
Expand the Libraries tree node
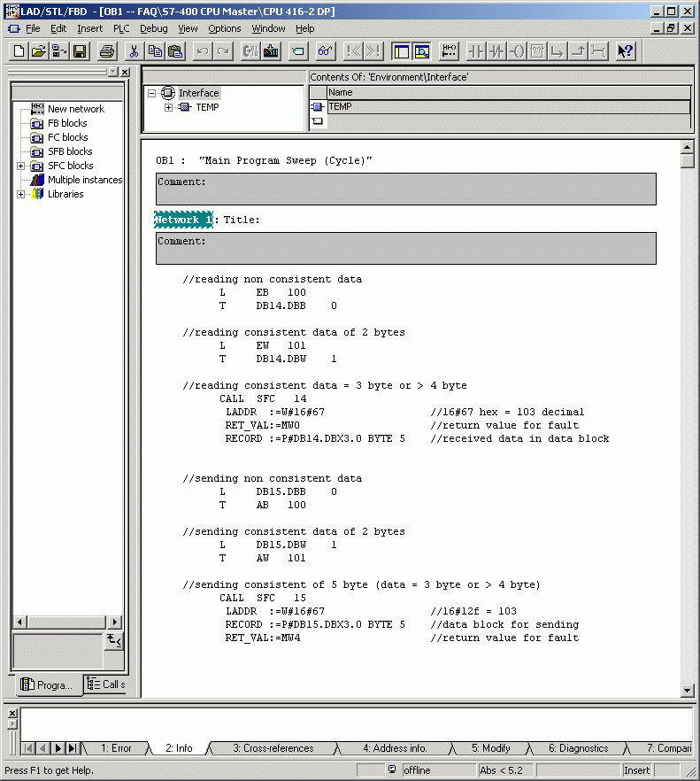[20, 194]
